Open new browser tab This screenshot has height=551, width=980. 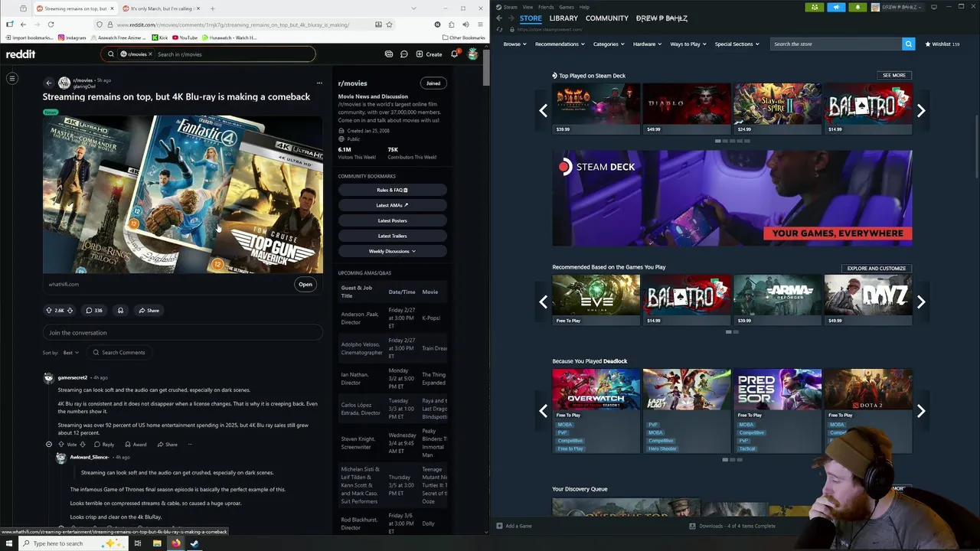point(212,8)
